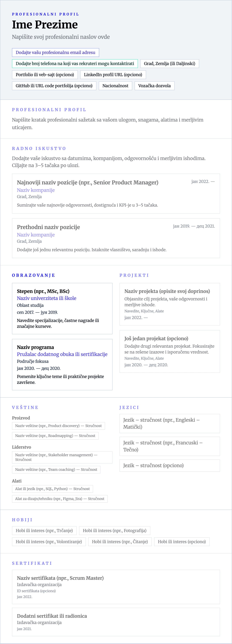Click "Naziv univerziteta ili škole" link
232x644 pixels.
47,298
